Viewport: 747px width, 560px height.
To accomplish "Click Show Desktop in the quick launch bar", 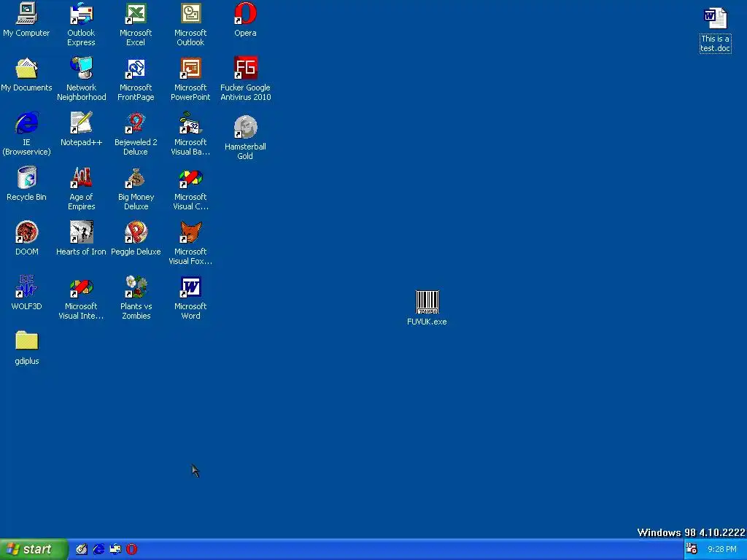I will tap(82, 549).
